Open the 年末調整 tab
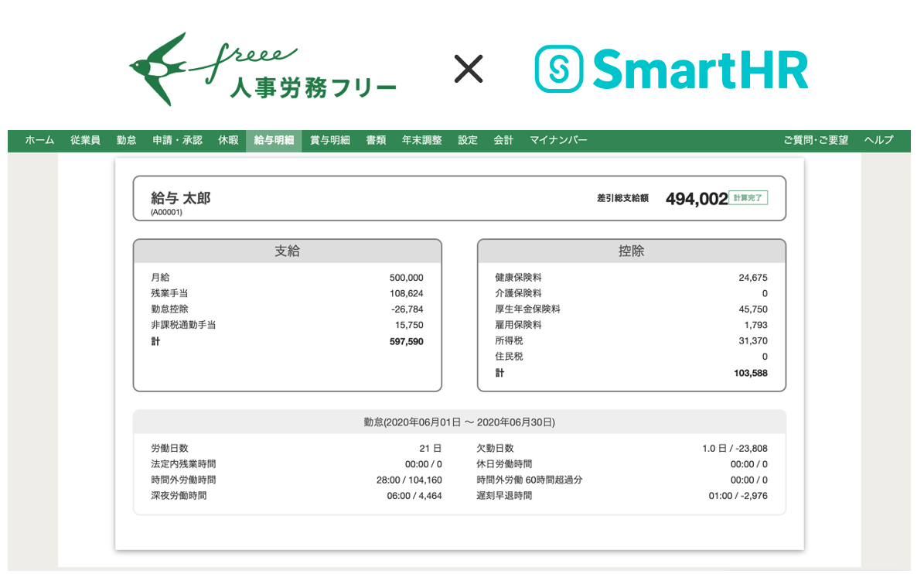Viewport: 924px width, 574px height. coord(422,141)
